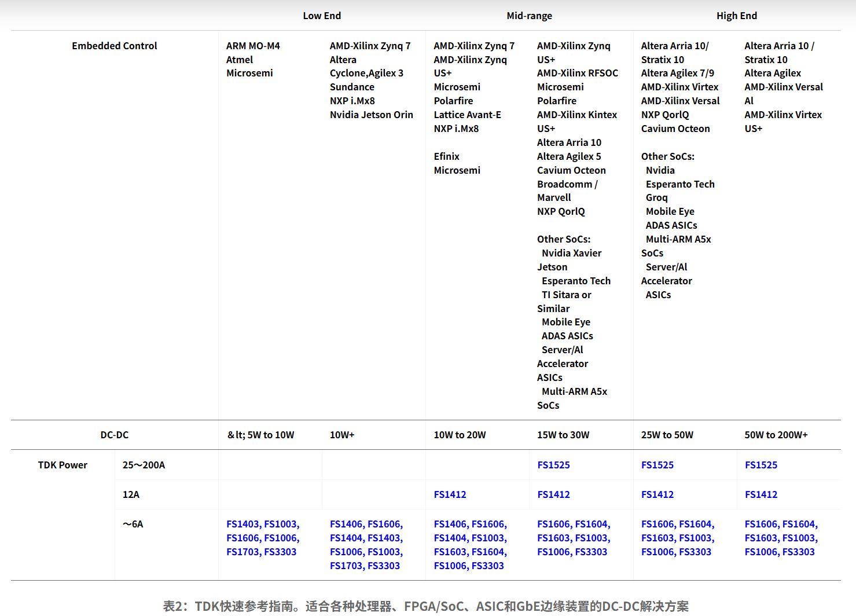Follow FS1406 link in 10W+ column
Viewport: 856px width, 616px height.
point(346,524)
